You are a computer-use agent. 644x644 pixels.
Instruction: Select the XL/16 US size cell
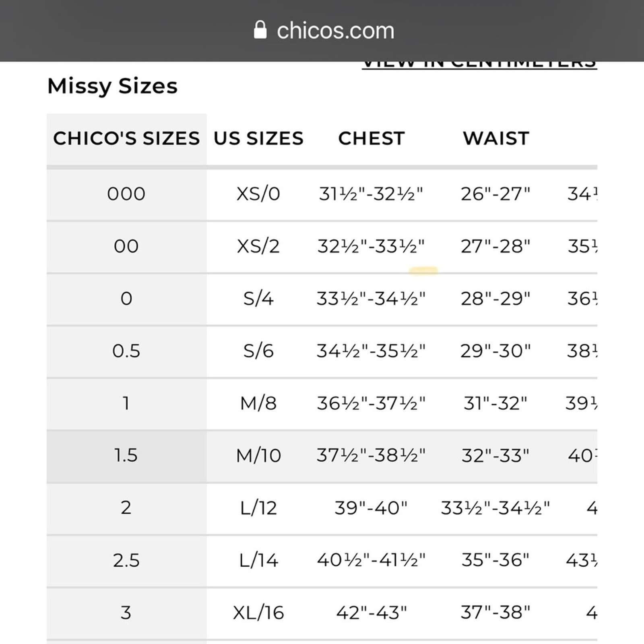coord(258,613)
